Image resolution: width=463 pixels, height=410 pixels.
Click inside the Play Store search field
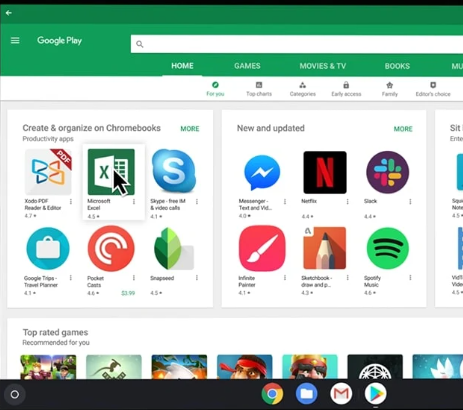pos(297,44)
